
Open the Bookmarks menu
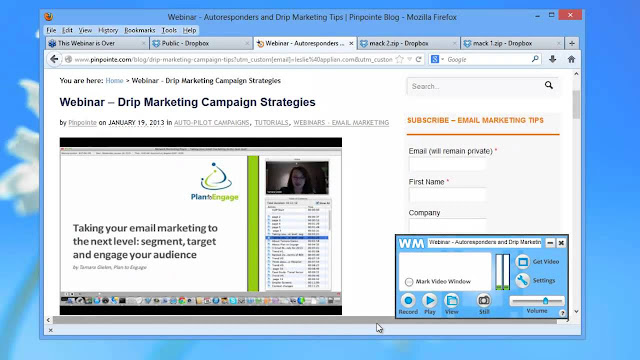[x=140, y=30]
